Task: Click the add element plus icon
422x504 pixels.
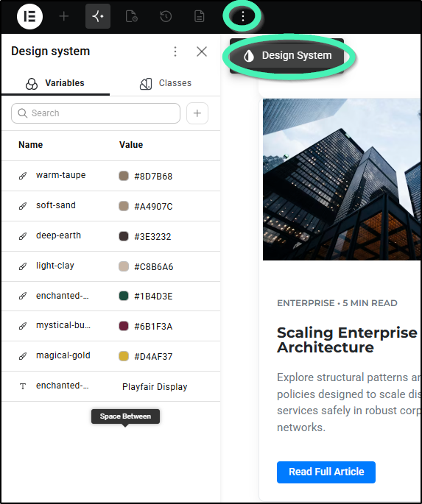Action: pos(64,16)
